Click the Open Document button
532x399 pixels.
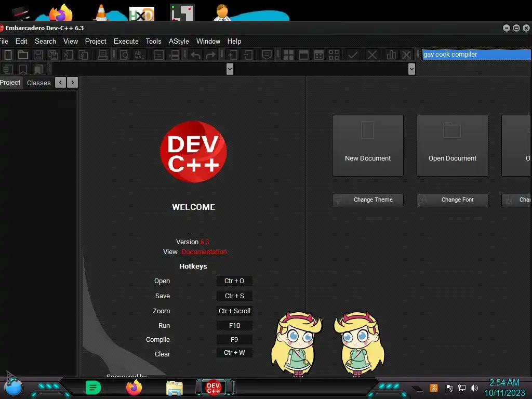(x=453, y=145)
